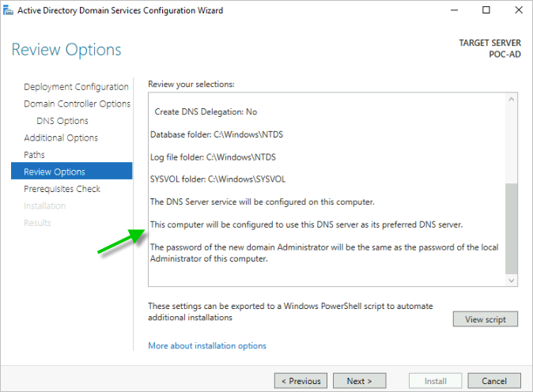Open More about installation options link

[207, 346]
